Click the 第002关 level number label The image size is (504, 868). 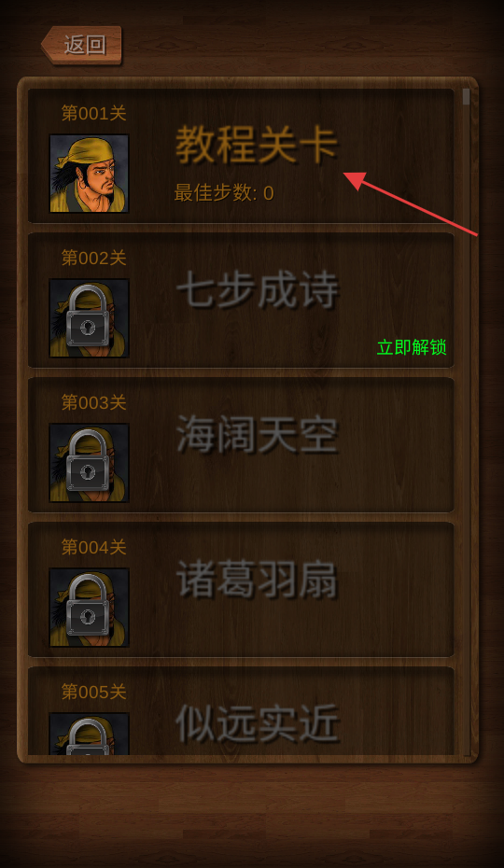[x=93, y=258]
